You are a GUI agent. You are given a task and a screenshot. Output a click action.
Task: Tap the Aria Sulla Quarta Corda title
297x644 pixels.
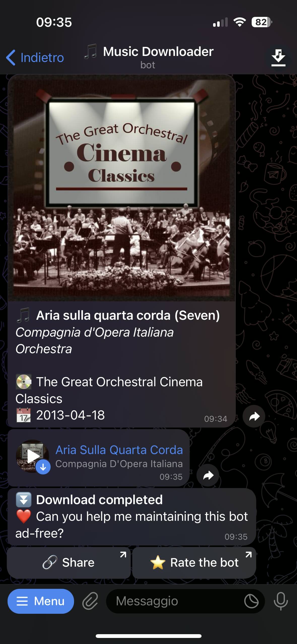(119, 450)
